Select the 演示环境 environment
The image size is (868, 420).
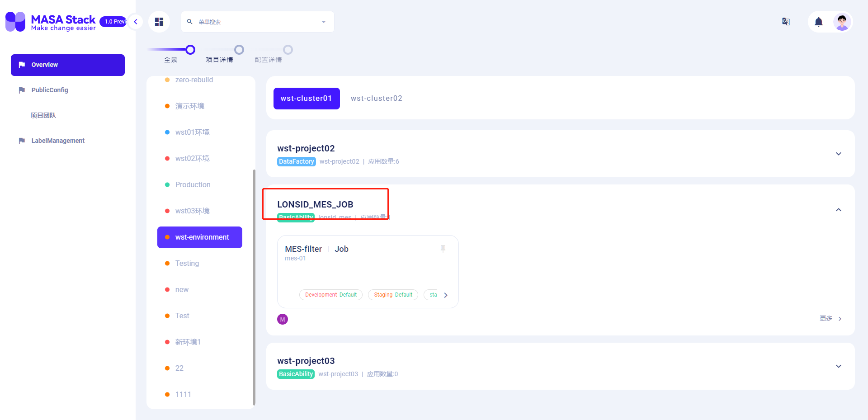(200, 106)
